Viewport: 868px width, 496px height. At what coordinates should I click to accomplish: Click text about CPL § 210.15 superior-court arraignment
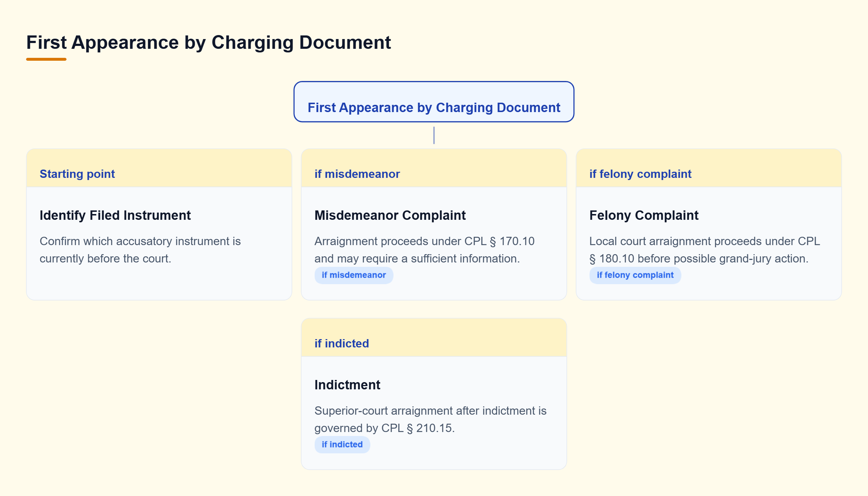(x=430, y=419)
